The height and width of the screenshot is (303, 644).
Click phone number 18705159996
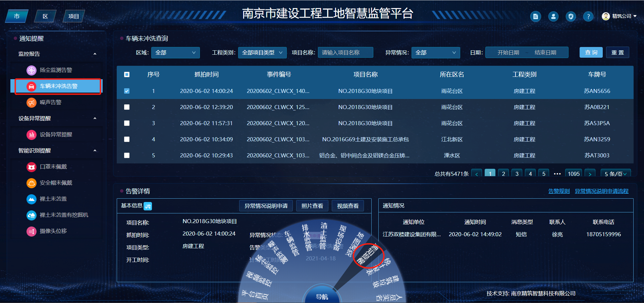pyautogui.click(x=603, y=234)
